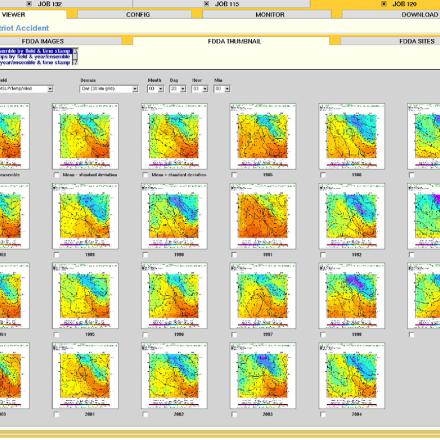View the 1990 map thumbnail
440x440 pixels.
[x=174, y=216]
